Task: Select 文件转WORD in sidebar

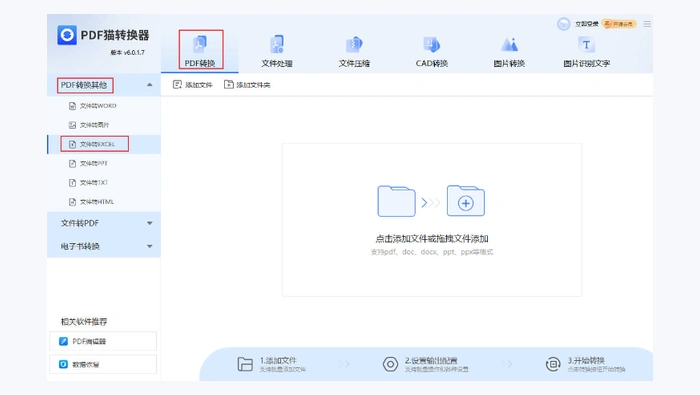Action: tap(104, 106)
